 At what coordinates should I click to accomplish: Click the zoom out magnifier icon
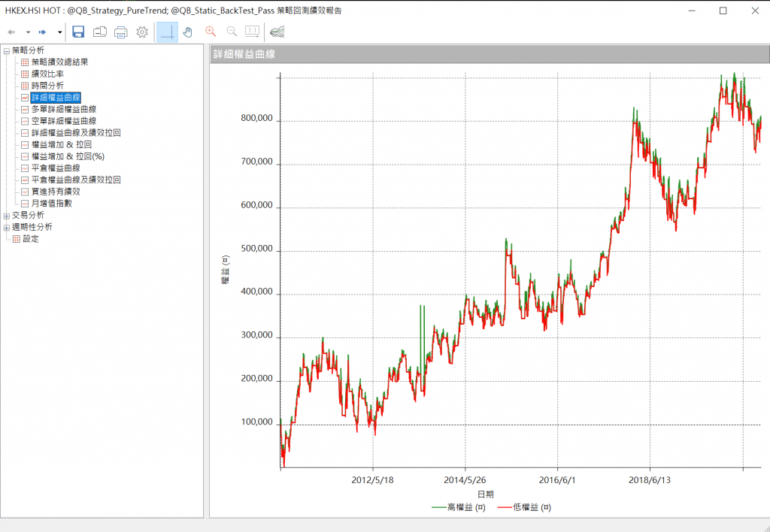click(x=232, y=32)
